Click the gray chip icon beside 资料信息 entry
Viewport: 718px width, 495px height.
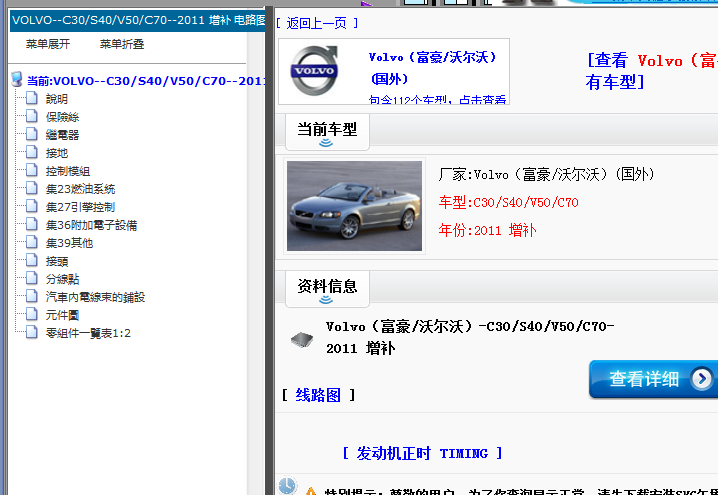coord(302,340)
